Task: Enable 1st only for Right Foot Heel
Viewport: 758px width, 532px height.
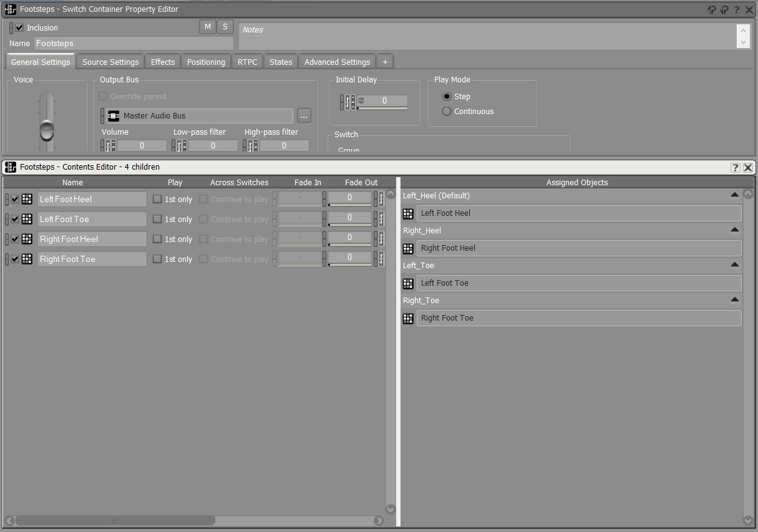Action: tap(157, 239)
